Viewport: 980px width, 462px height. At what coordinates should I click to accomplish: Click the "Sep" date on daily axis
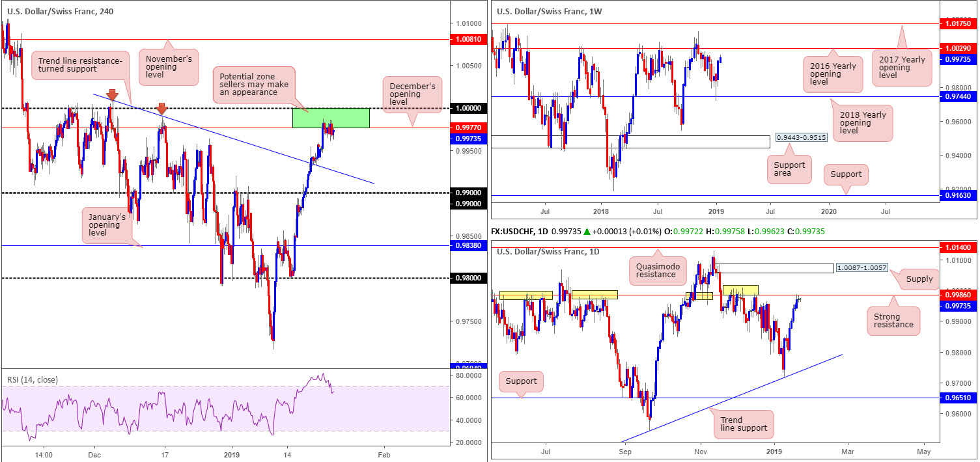point(626,450)
